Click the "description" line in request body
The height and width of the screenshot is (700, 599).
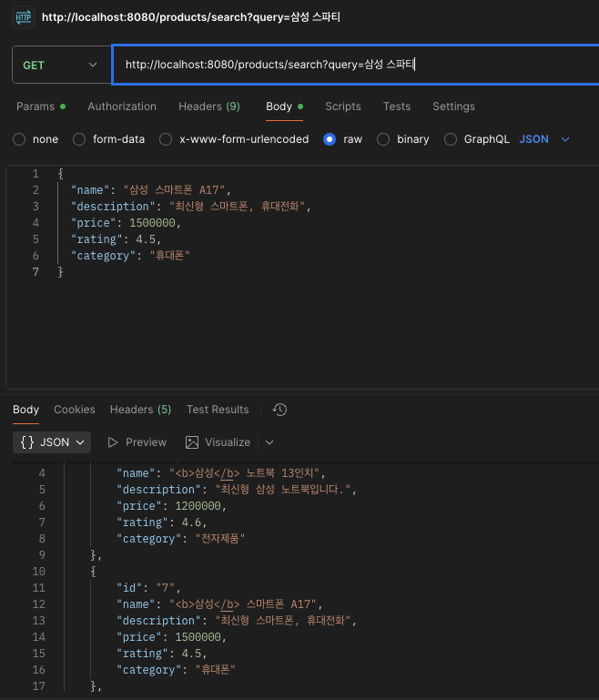tap(190, 207)
